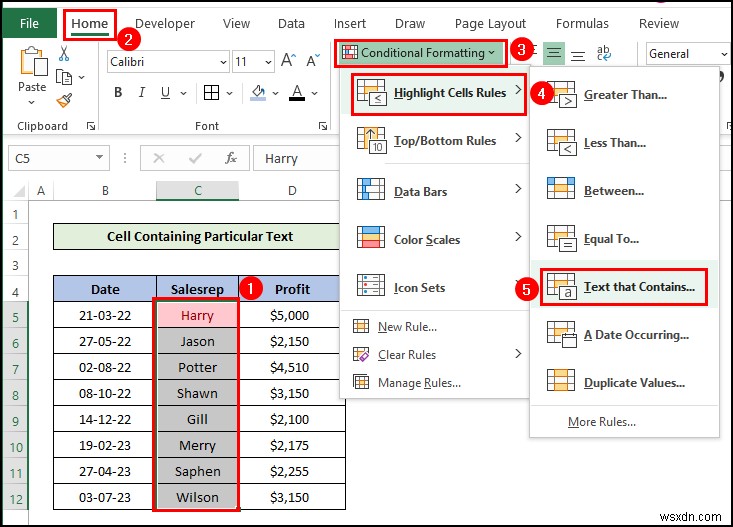Click the More Rules link
Viewport: 733px width, 527px height.
pos(602,422)
